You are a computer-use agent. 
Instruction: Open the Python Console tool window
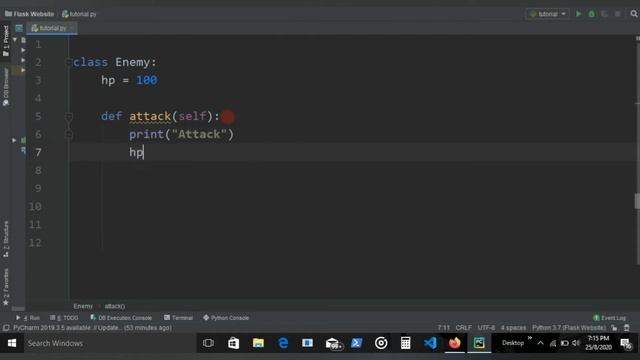pyautogui.click(x=226, y=318)
